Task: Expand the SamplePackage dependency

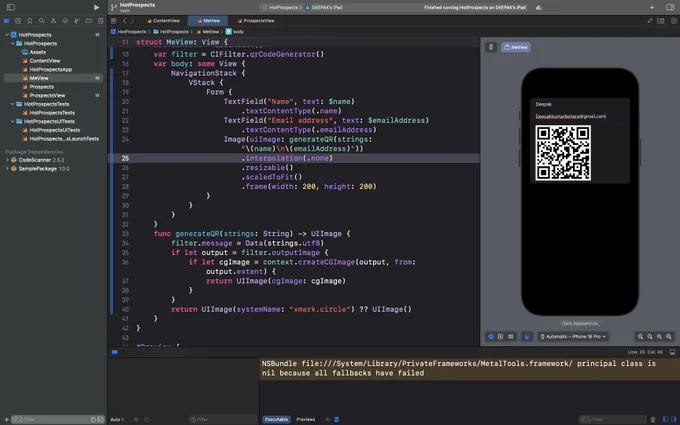Action: 7,169
